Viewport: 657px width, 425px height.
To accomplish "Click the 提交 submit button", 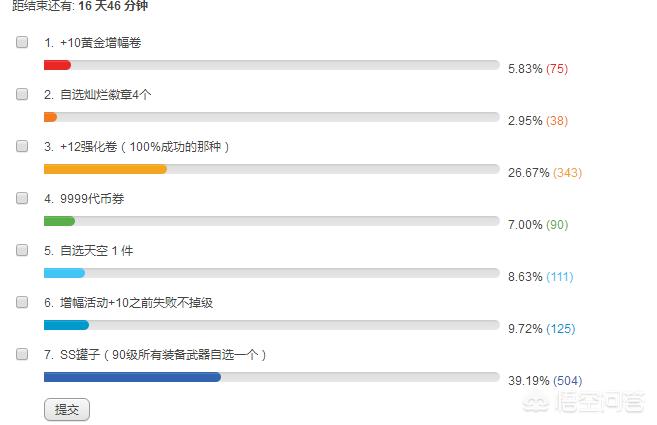I will click(x=67, y=409).
